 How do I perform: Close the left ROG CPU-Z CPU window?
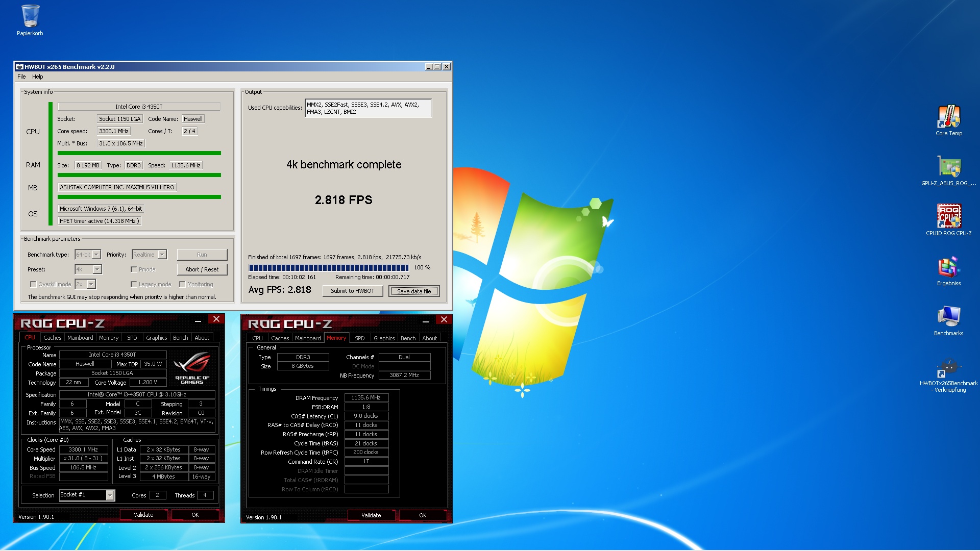click(x=216, y=319)
